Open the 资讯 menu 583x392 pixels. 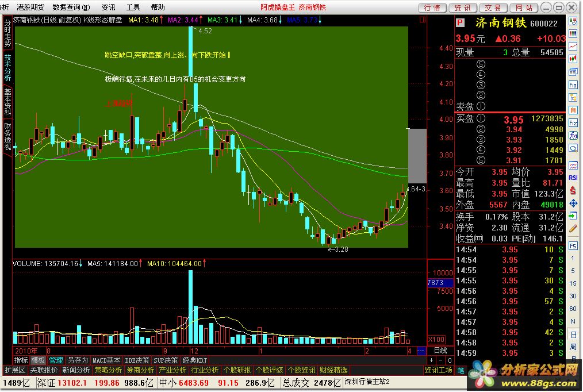pos(108,7)
